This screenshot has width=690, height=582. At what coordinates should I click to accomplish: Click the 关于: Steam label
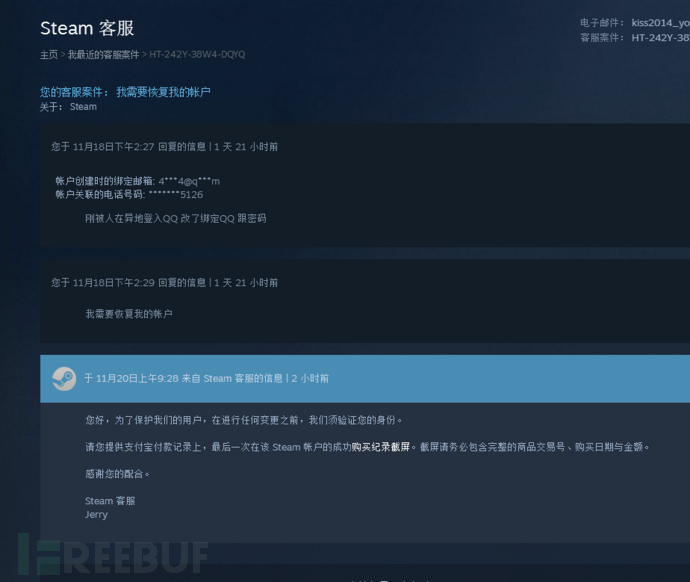coord(68,107)
